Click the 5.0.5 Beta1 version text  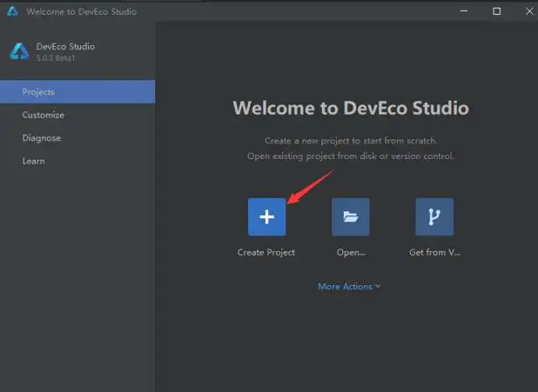click(x=55, y=58)
